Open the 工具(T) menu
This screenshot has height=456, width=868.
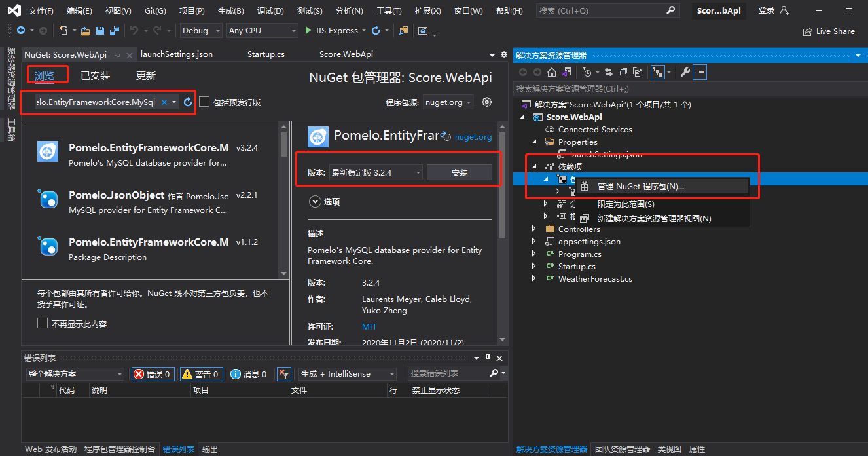pos(389,11)
